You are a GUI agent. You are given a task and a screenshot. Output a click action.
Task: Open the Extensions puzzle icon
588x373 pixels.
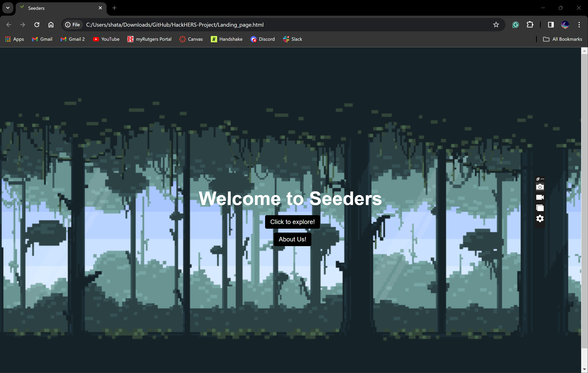(x=530, y=25)
